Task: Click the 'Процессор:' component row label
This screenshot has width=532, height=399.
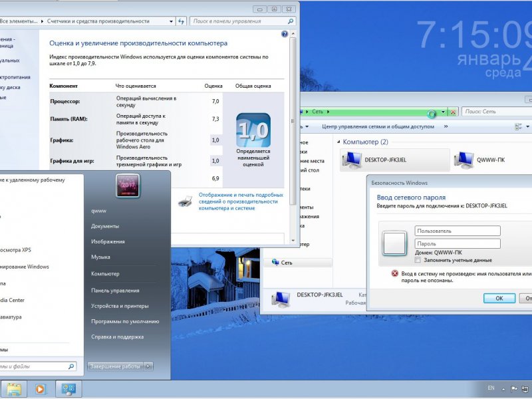Action: click(65, 102)
